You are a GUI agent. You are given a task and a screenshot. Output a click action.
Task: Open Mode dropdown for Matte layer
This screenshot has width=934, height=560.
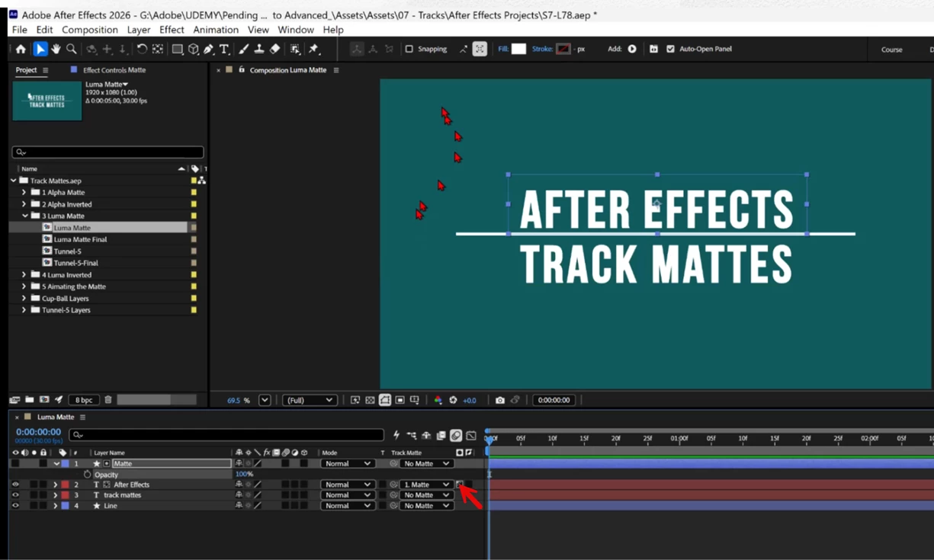(347, 463)
